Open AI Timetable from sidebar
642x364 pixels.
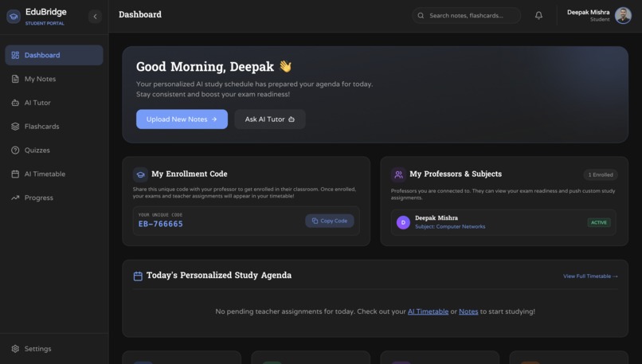point(54,174)
